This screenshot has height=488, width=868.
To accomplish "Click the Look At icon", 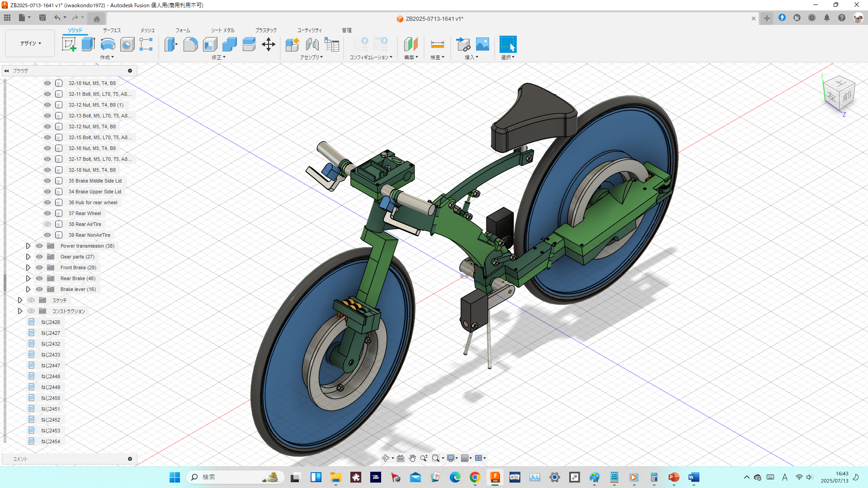I will tap(401, 458).
